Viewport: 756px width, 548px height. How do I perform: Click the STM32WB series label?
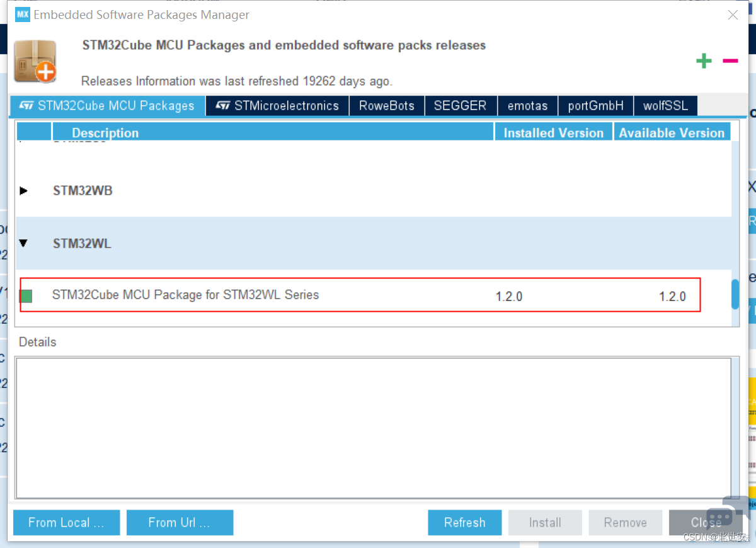pos(83,190)
